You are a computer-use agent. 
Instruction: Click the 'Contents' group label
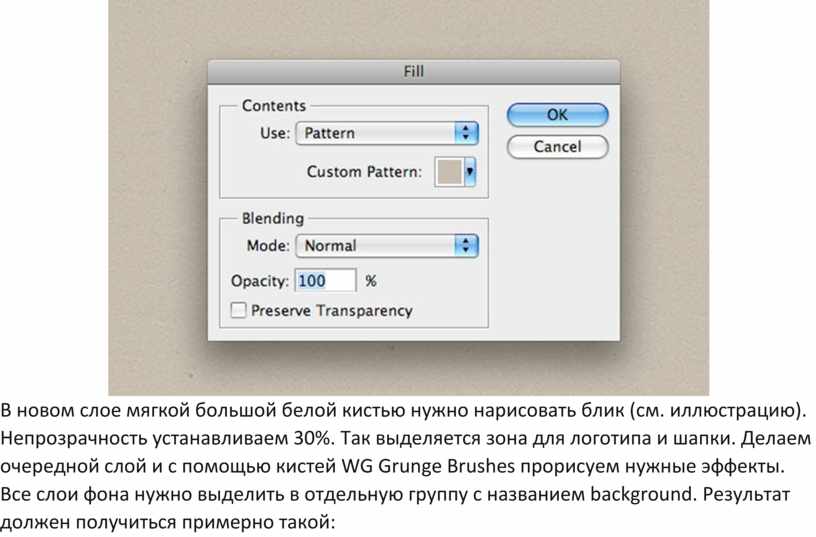tap(274, 106)
